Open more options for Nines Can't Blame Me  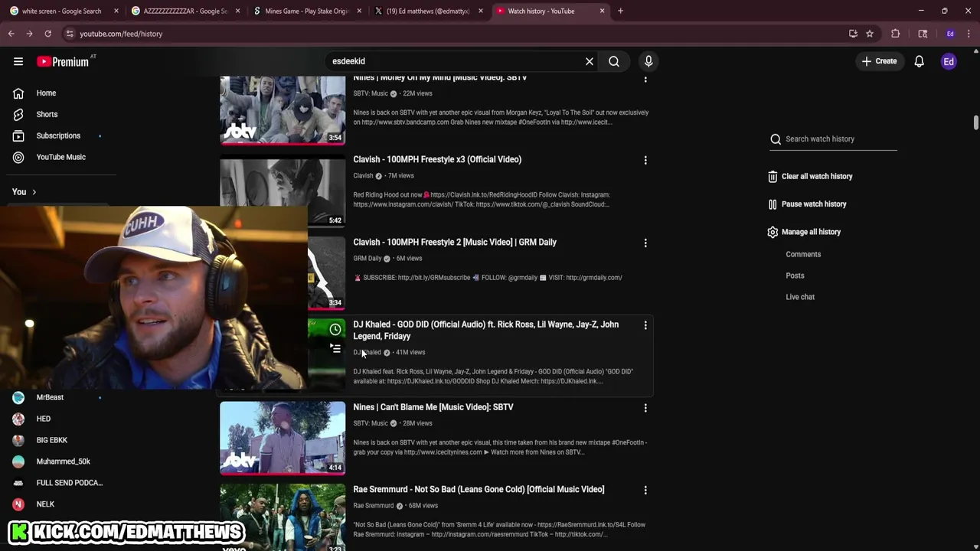(645, 408)
